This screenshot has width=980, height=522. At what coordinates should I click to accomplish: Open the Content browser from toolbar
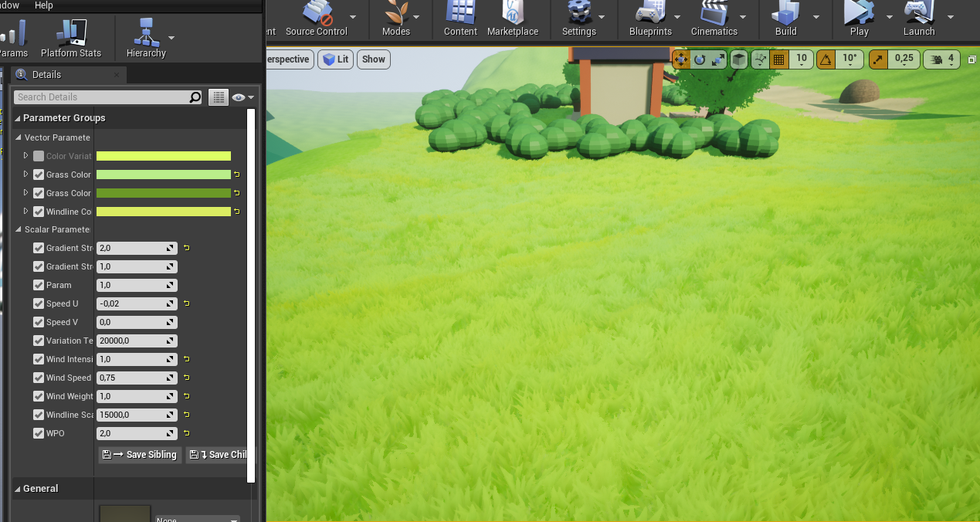pyautogui.click(x=460, y=18)
